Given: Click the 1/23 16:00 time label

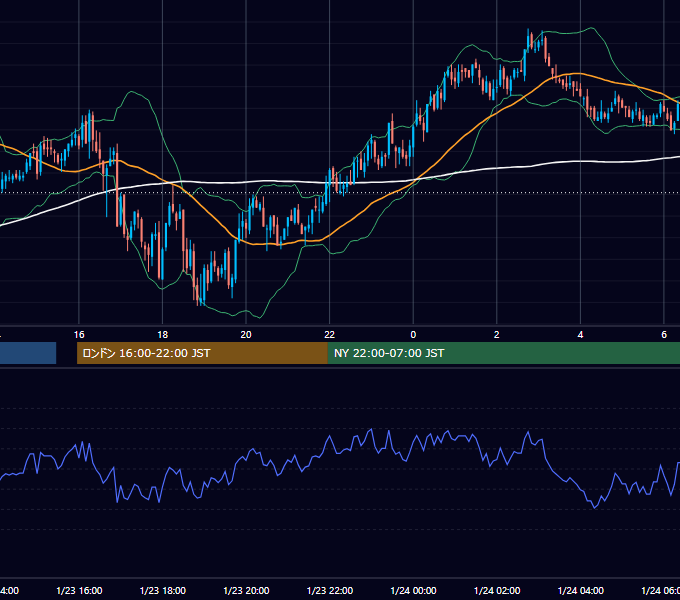Looking at the screenshot, I should [79, 590].
